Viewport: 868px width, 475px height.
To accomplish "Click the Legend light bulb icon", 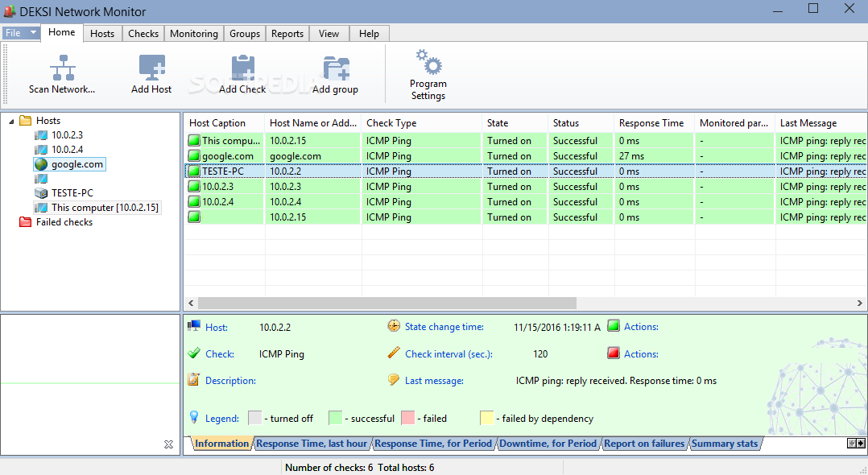I will [x=194, y=417].
